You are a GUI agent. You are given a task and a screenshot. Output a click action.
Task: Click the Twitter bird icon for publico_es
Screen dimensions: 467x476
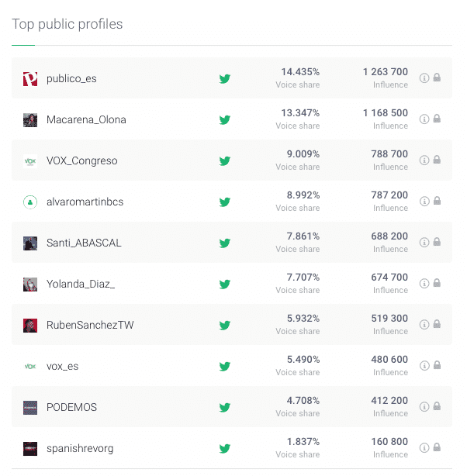(x=224, y=78)
